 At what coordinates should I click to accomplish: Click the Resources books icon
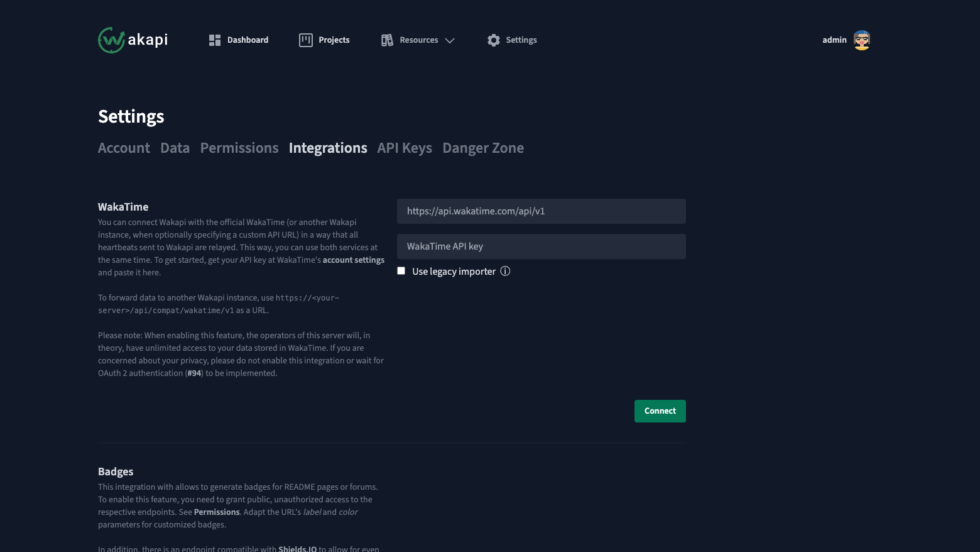[387, 40]
